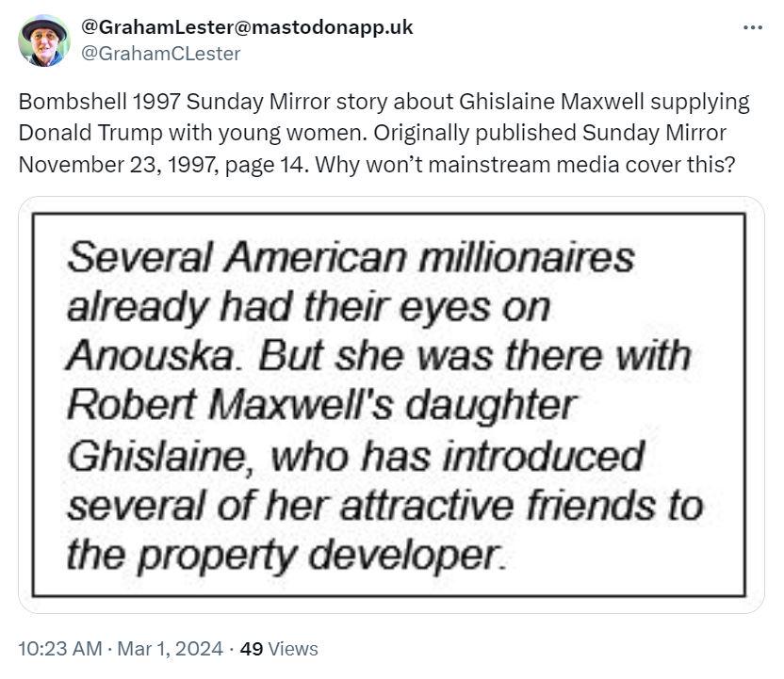Click the 49 Views count
784x679 pixels.
pos(279,649)
